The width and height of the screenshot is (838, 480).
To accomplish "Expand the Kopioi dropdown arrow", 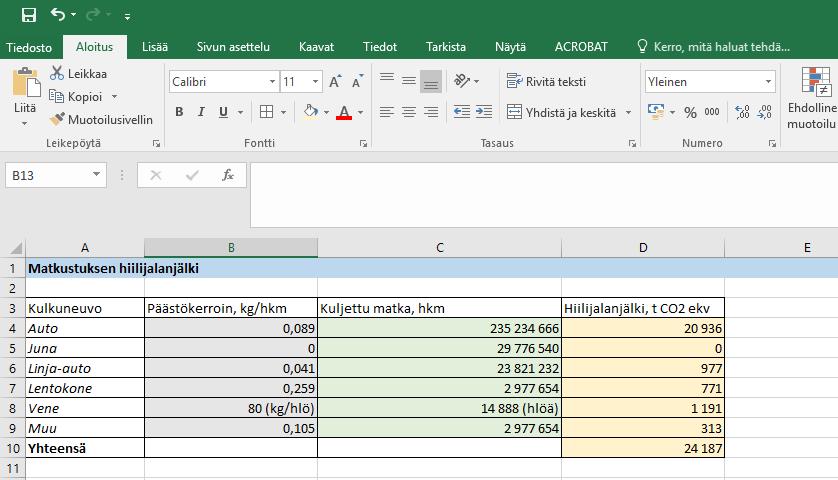I will coord(114,97).
